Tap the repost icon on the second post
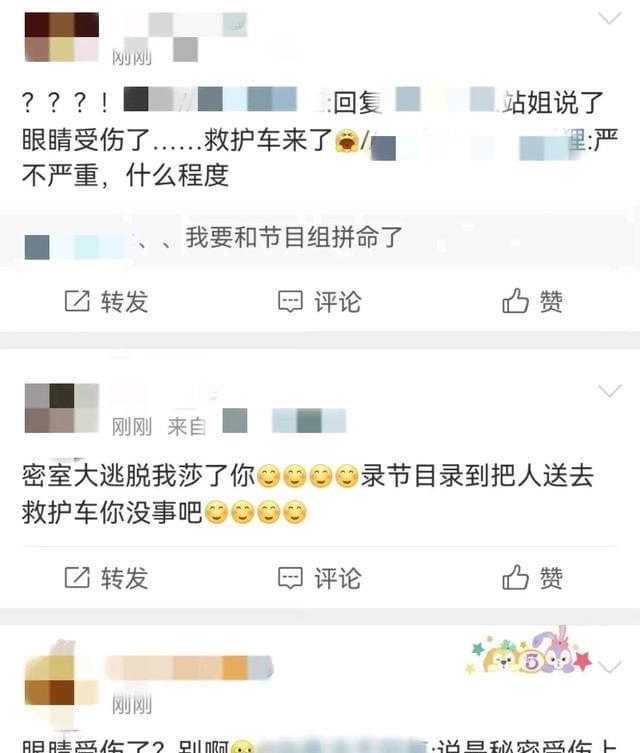This screenshot has width=640, height=753. (x=77, y=577)
